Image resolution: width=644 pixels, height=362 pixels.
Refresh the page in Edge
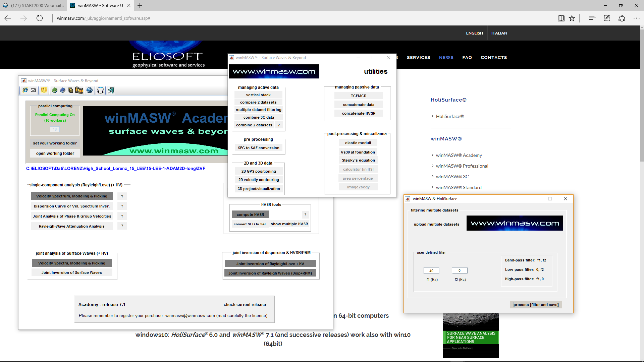pyautogui.click(x=40, y=18)
